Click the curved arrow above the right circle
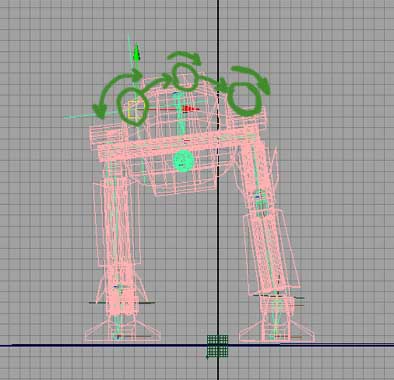Screen dimensions: 394x380 (x=252, y=79)
